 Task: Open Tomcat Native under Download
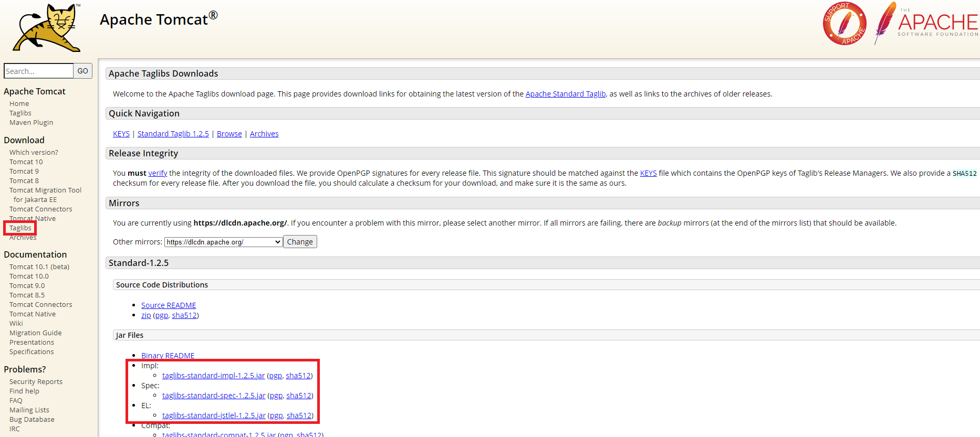(33, 219)
